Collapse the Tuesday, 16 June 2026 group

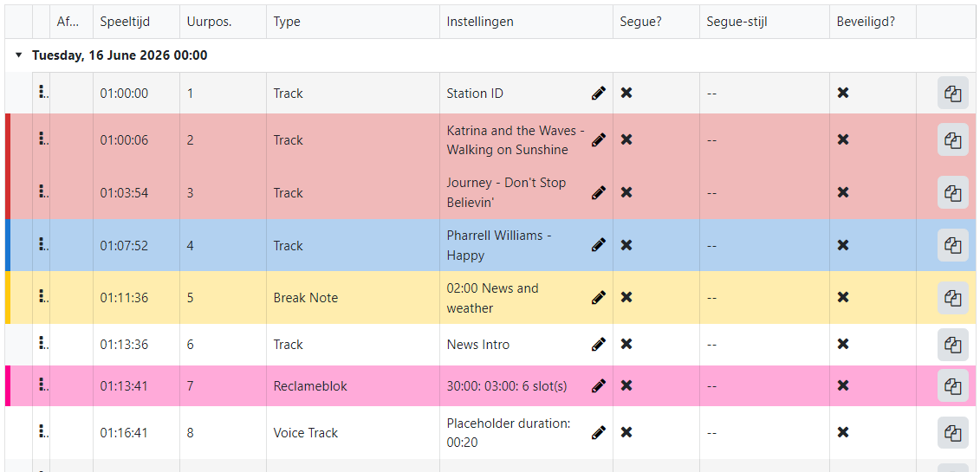coord(19,55)
